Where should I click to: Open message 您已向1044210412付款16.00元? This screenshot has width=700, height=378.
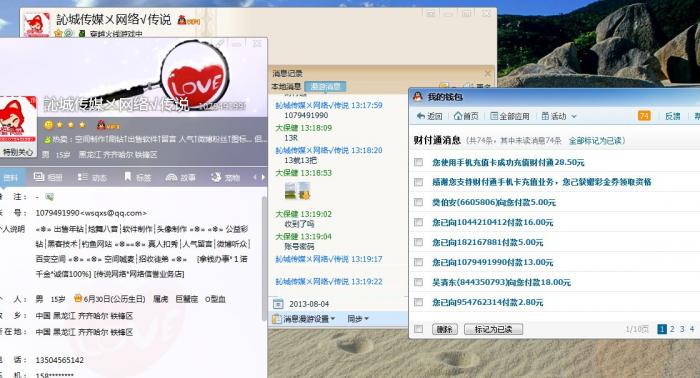pyautogui.click(x=492, y=222)
